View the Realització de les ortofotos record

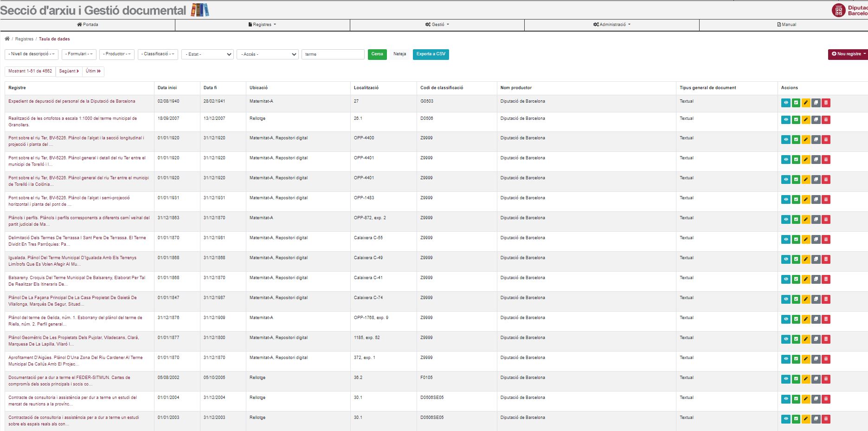pyautogui.click(x=785, y=120)
